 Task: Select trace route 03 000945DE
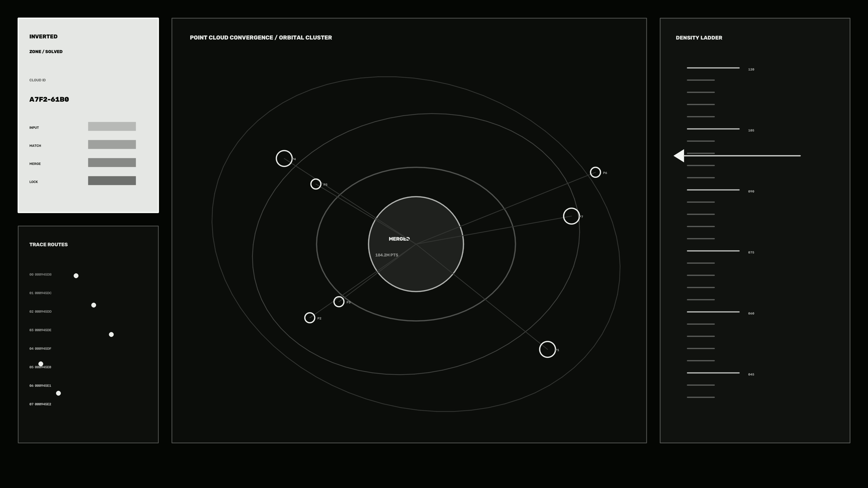40,330
